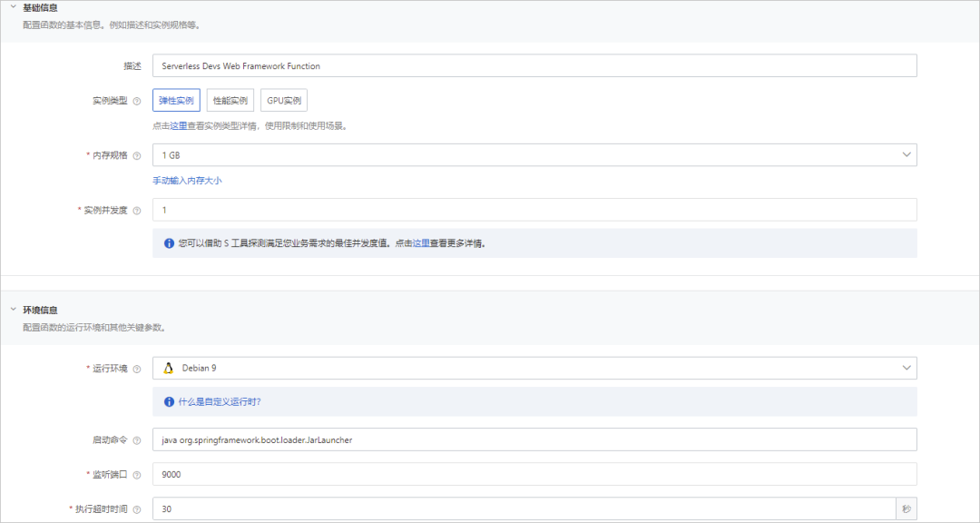The width and height of the screenshot is (980, 523).
Task: Click help icon beside 实例并发度 label
Action: pyautogui.click(x=137, y=211)
